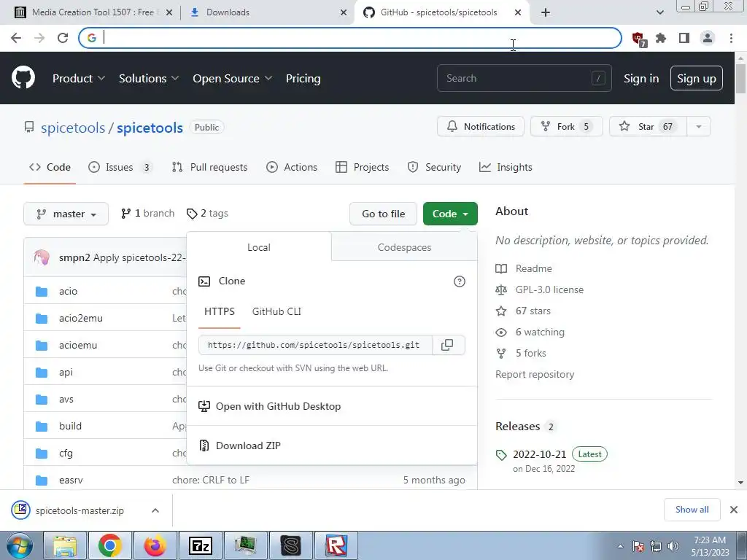The width and height of the screenshot is (747, 560).
Task: Open the master branch dropdown
Action: click(66, 214)
